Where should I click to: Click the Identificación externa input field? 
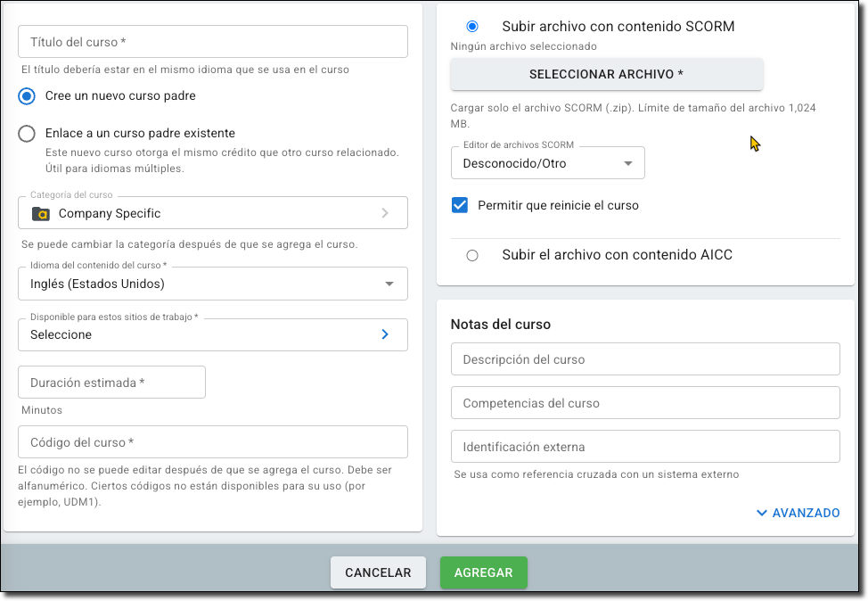pos(645,447)
